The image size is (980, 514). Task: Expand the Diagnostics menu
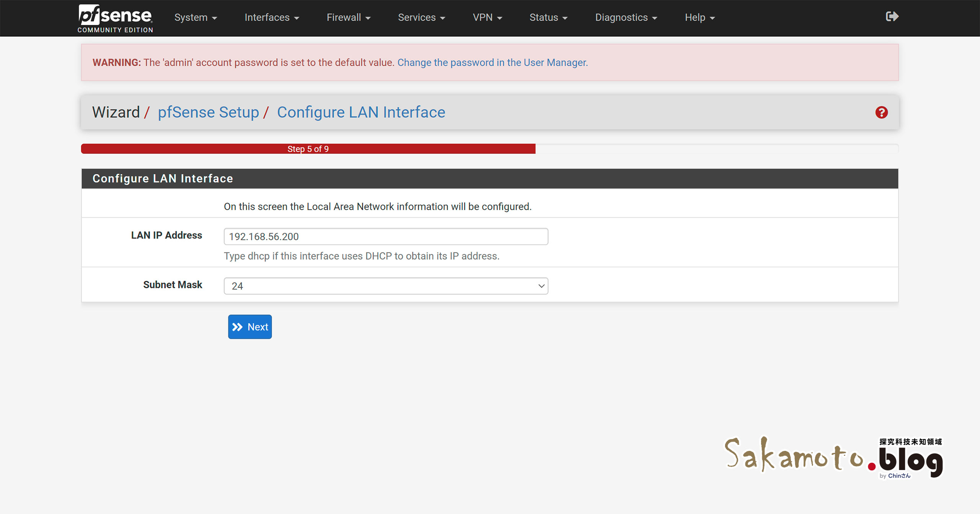coord(626,18)
